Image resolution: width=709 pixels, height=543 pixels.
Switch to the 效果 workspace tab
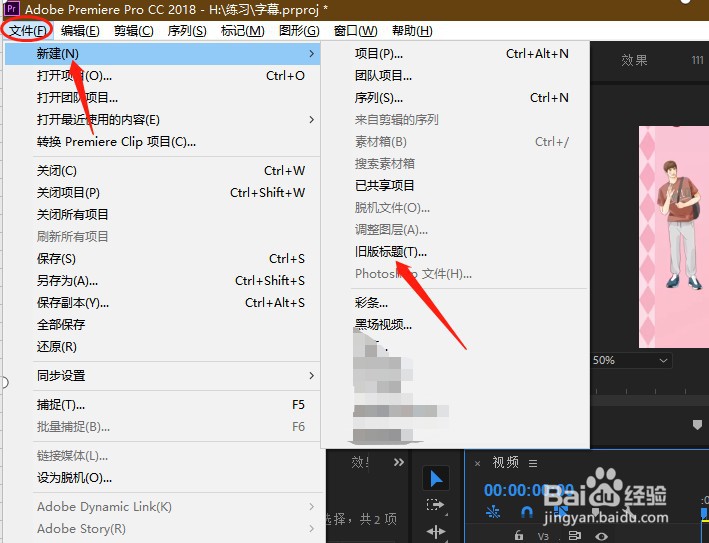tap(634, 60)
